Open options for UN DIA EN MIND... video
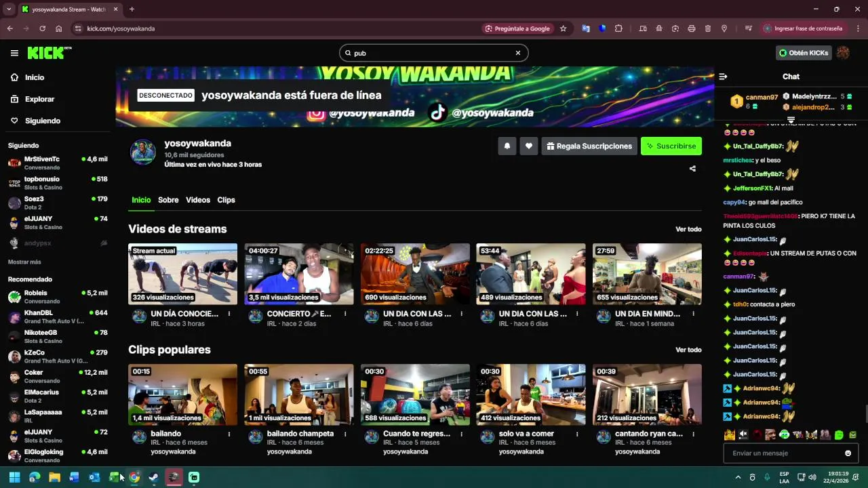The width and height of the screenshot is (868, 488). pos(693,314)
